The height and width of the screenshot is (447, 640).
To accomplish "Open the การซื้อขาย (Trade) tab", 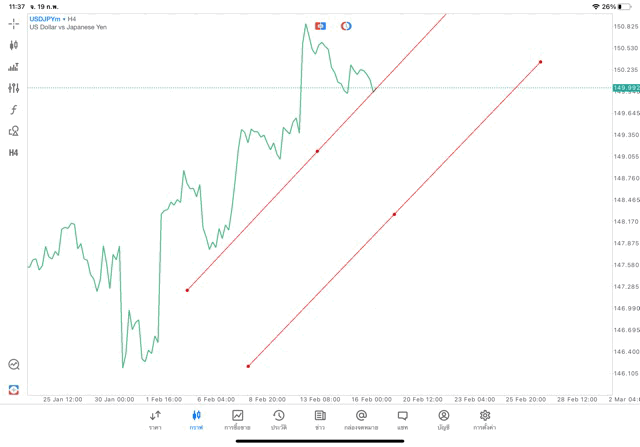I will [237, 420].
